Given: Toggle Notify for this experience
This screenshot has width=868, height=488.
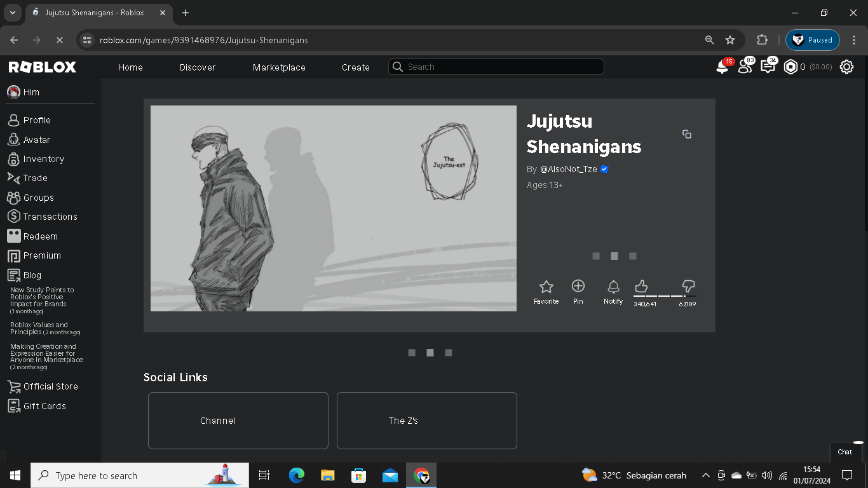Looking at the screenshot, I should point(613,292).
